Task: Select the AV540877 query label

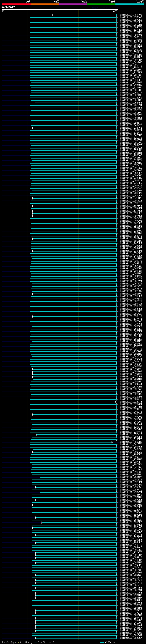Action: [x=8, y=7]
